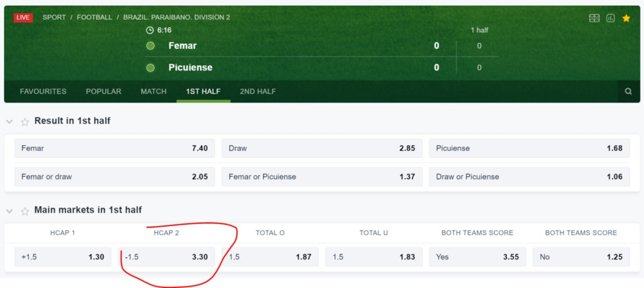The height and width of the screenshot is (288, 644).
Task: Click the yellow favourite star for this match
Action: tap(627, 18)
